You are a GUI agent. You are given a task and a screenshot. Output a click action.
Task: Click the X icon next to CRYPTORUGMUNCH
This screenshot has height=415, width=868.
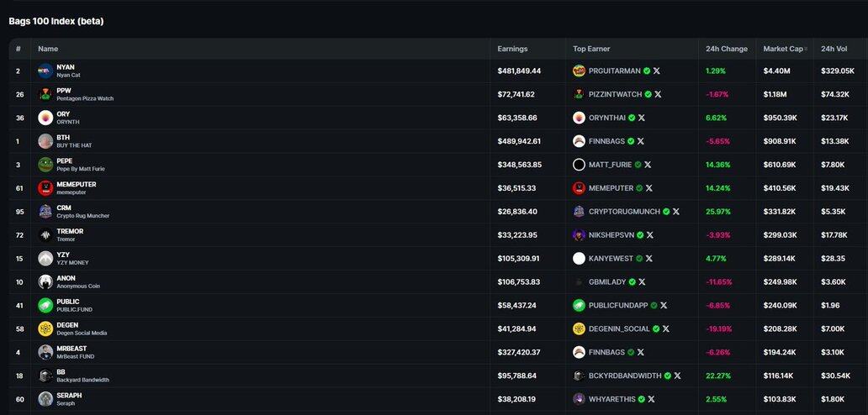point(676,212)
